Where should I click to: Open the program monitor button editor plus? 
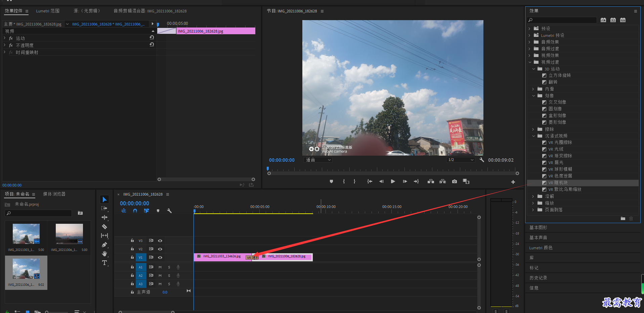click(513, 182)
